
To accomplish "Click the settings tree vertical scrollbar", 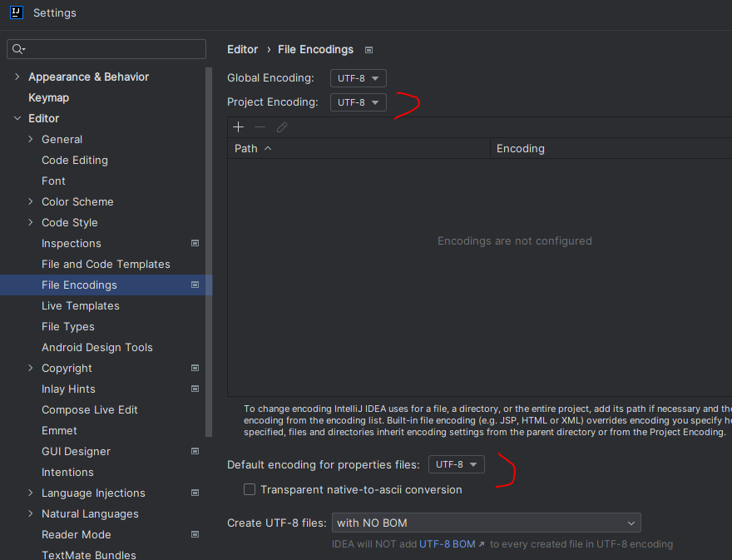I will coord(209,252).
